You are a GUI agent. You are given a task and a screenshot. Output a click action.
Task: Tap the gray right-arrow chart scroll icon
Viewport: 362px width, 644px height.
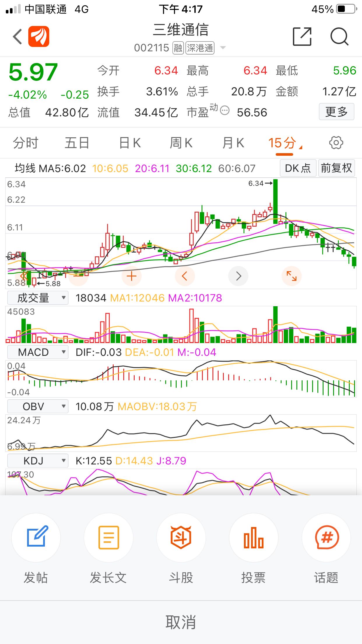pyautogui.click(x=238, y=276)
